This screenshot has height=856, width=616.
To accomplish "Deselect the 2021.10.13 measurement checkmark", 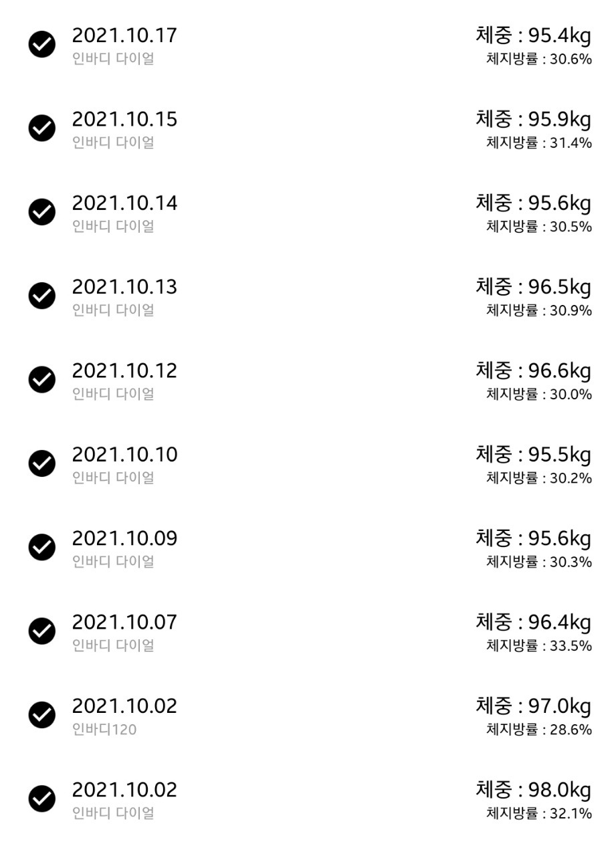I will [41, 296].
